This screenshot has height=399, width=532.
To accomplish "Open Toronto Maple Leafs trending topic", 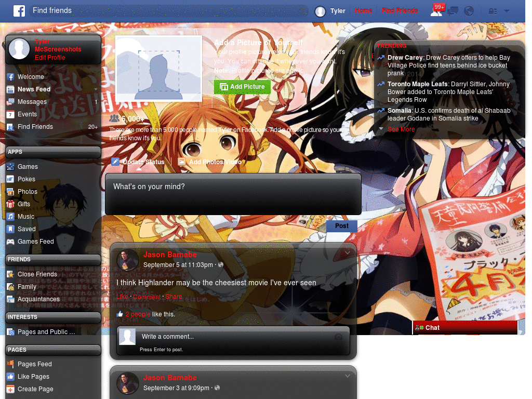I will click(x=417, y=84).
